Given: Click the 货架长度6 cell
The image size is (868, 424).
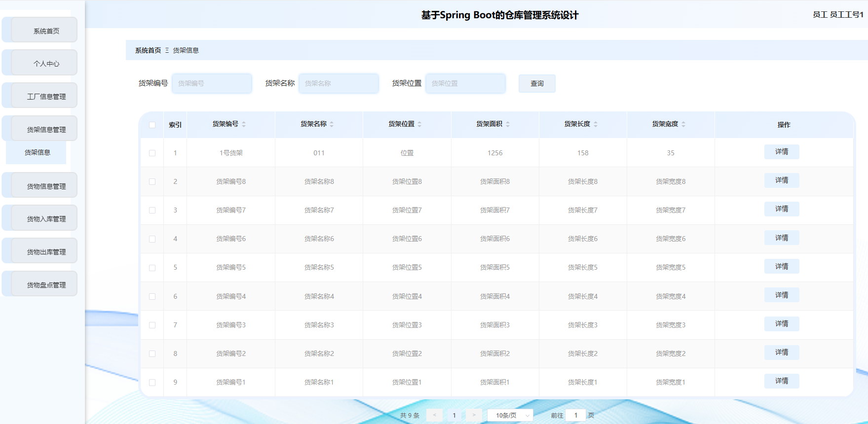Looking at the screenshot, I should [x=583, y=239].
